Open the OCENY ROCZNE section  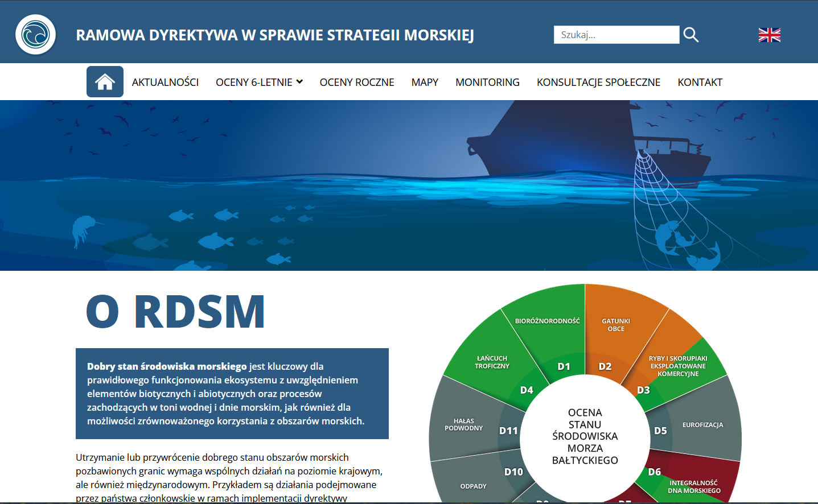click(x=357, y=81)
